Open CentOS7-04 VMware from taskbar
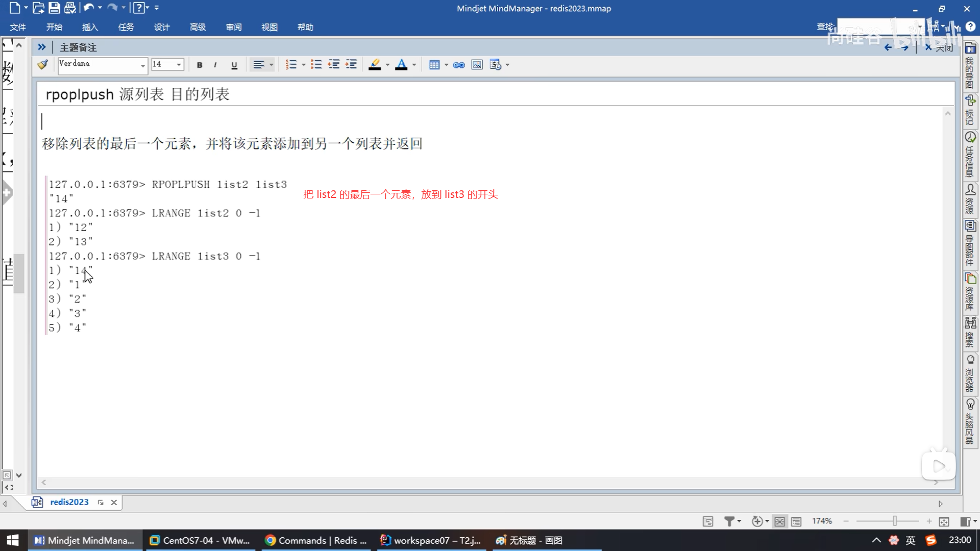 click(200, 540)
